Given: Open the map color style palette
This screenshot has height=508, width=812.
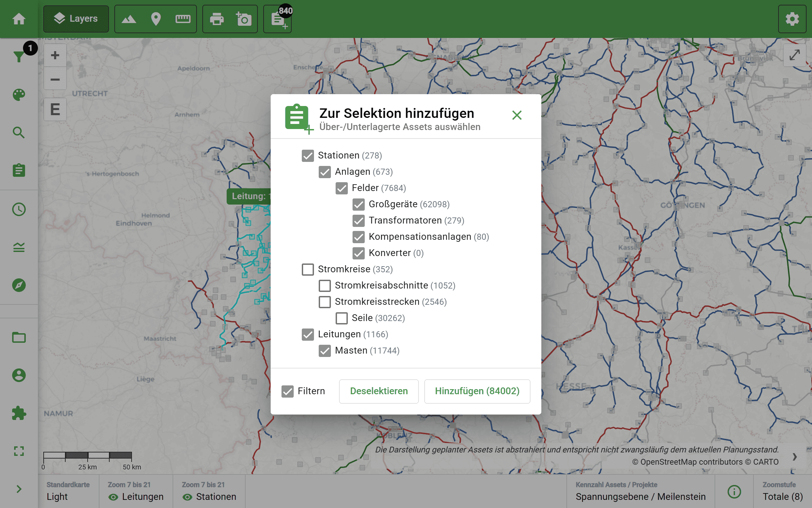Looking at the screenshot, I should [x=19, y=95].
